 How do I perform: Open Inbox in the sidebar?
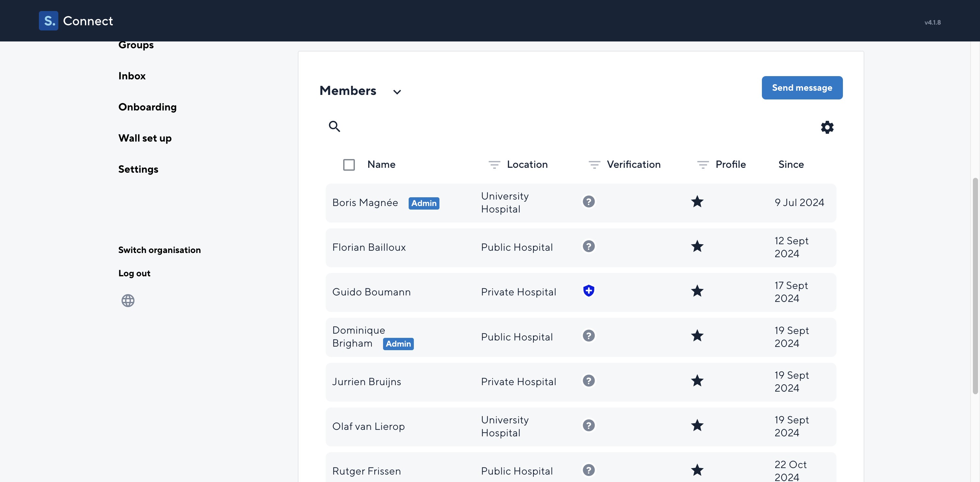(132, 76)
